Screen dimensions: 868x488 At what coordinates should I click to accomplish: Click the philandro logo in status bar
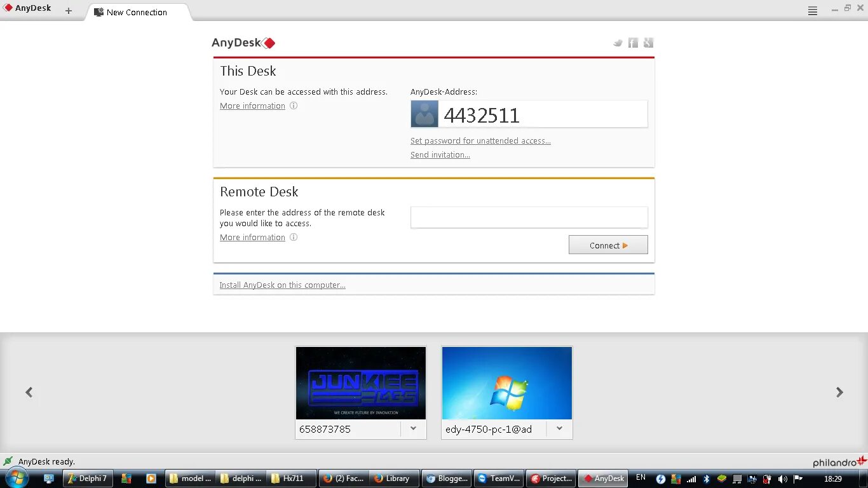point(839,462)
